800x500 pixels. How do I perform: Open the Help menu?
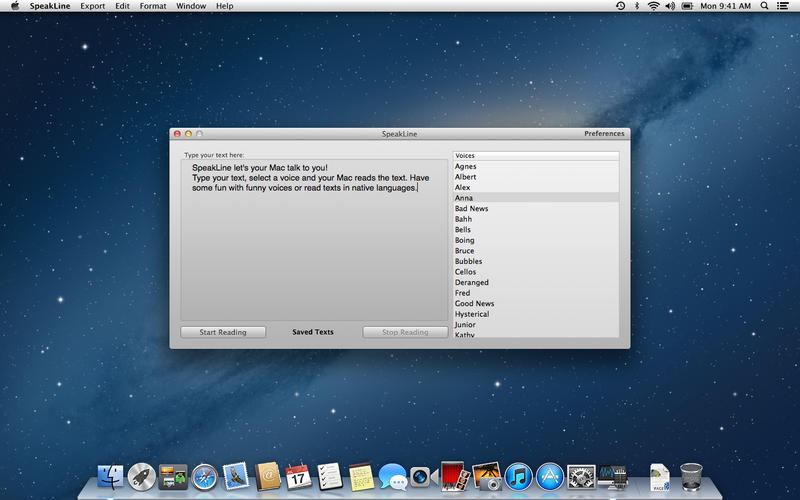coord(224,6)
